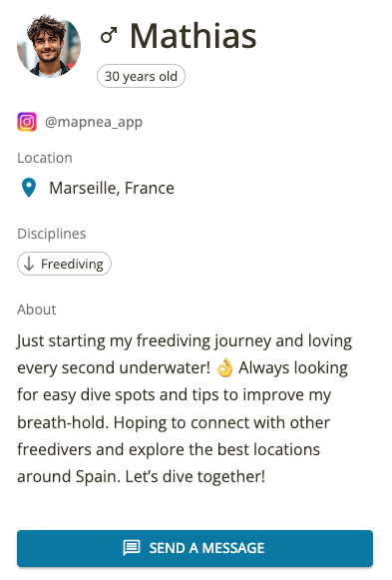Click the About section label
The height and width of the screenshot is (580, 392).
pos(37,309)
